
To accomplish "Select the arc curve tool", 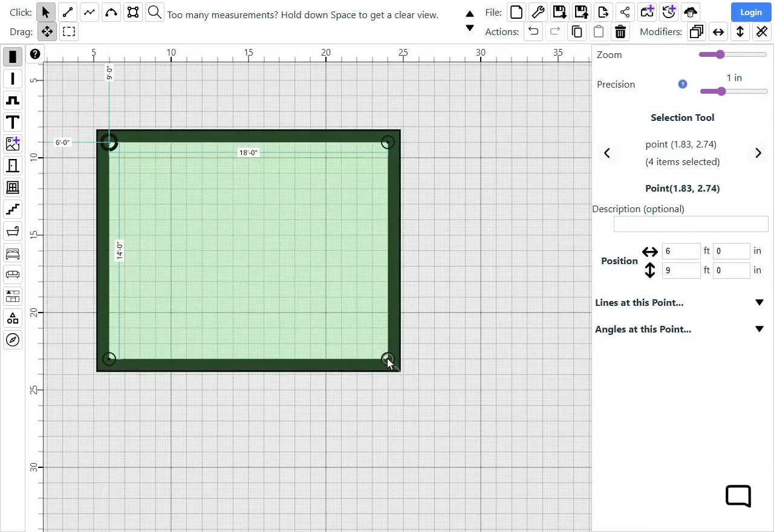I will (111, 12).
